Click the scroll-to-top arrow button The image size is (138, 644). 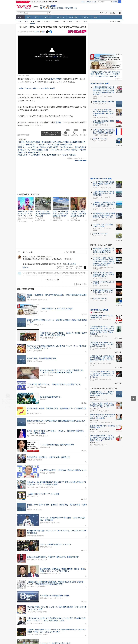(133, 398)
